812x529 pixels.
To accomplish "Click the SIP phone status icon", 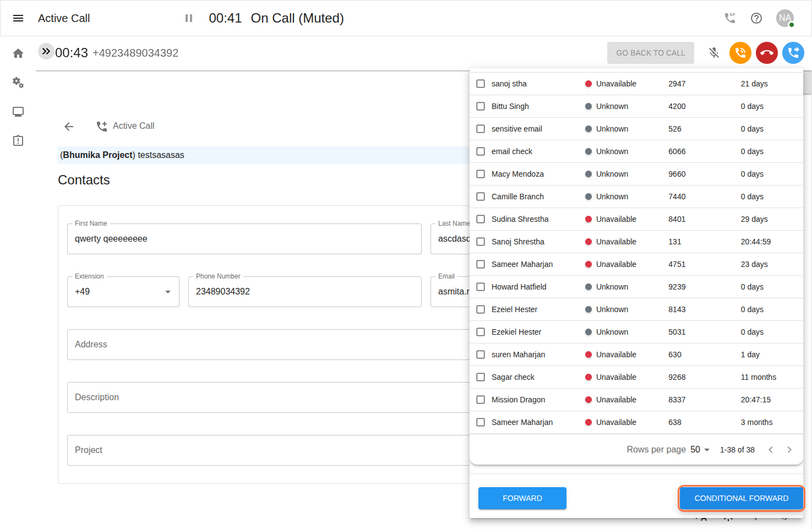I will 730,18.
